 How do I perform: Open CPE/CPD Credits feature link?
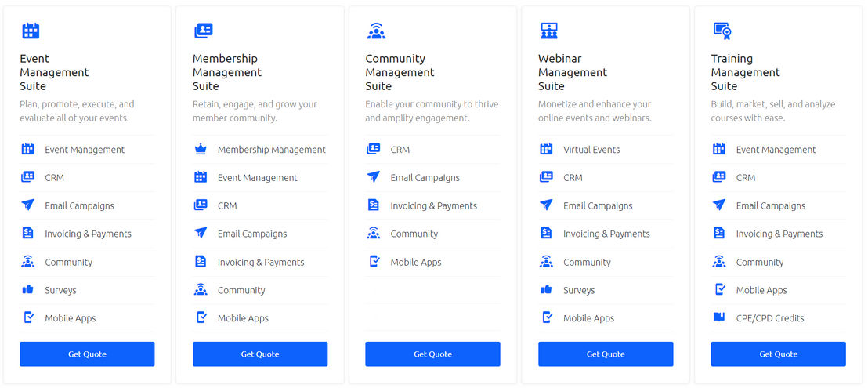pos(769,317)
